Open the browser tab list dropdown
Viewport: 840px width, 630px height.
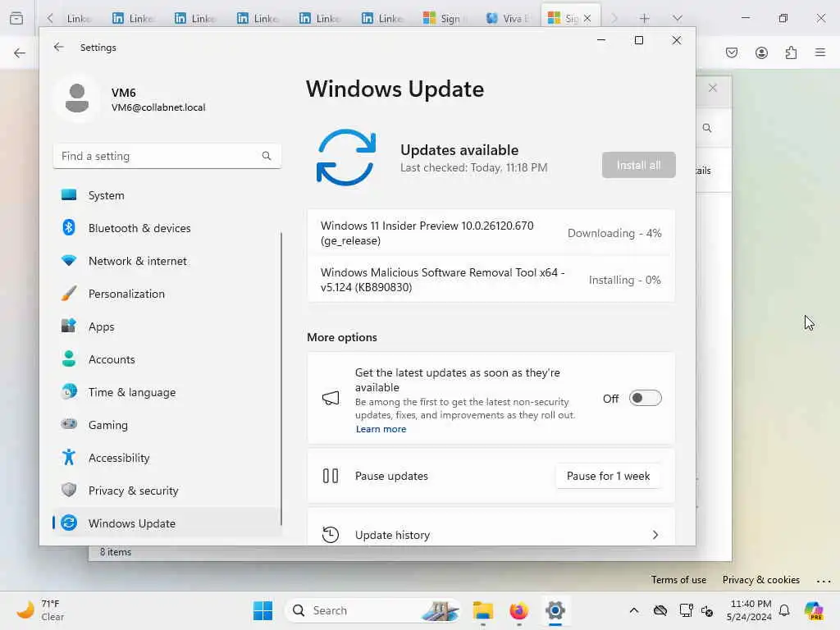tap(677, 18)
